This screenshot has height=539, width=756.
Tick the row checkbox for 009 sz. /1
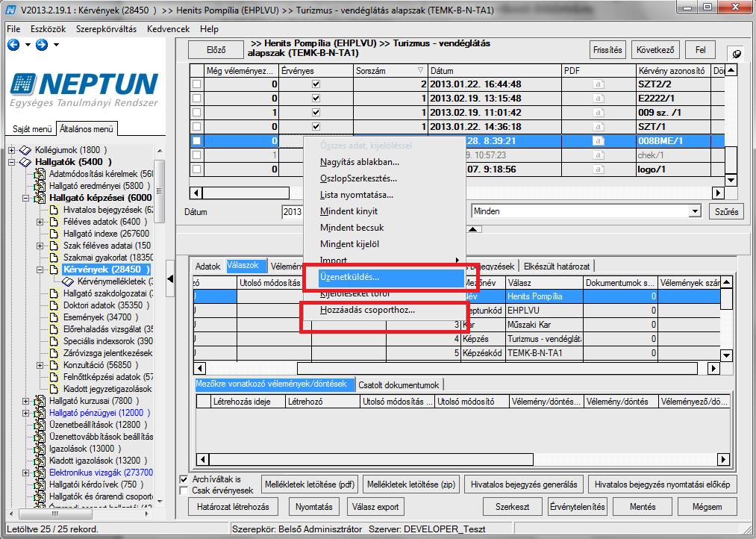click(x=196, y=113)
